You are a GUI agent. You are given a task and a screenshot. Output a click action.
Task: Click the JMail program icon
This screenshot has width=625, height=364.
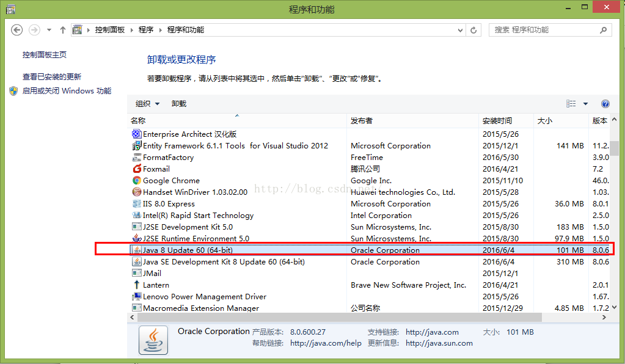point(136,273)
